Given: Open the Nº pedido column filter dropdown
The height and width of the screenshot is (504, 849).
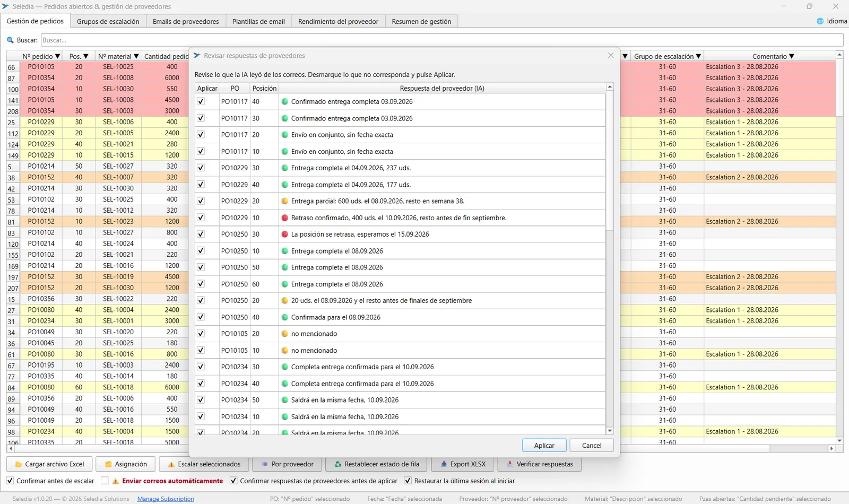Looking at the screenshot, I should (58, 56).
